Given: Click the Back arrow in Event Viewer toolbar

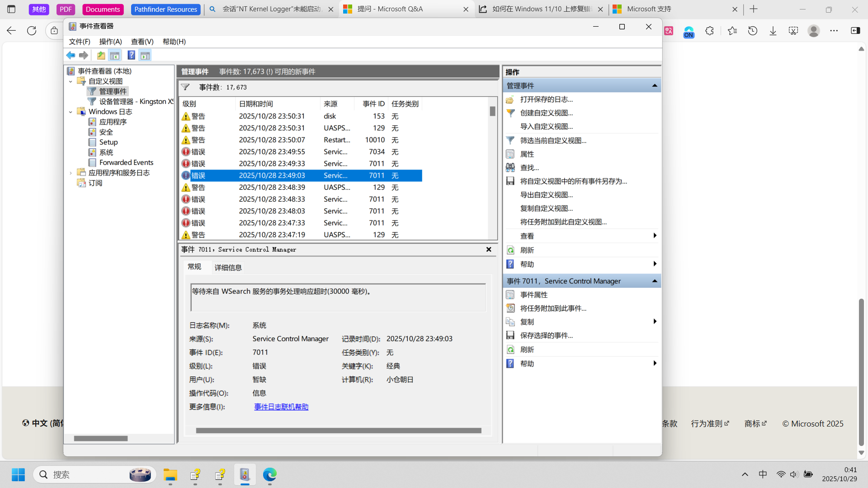Looking at the screenshot, I should 71,55.
